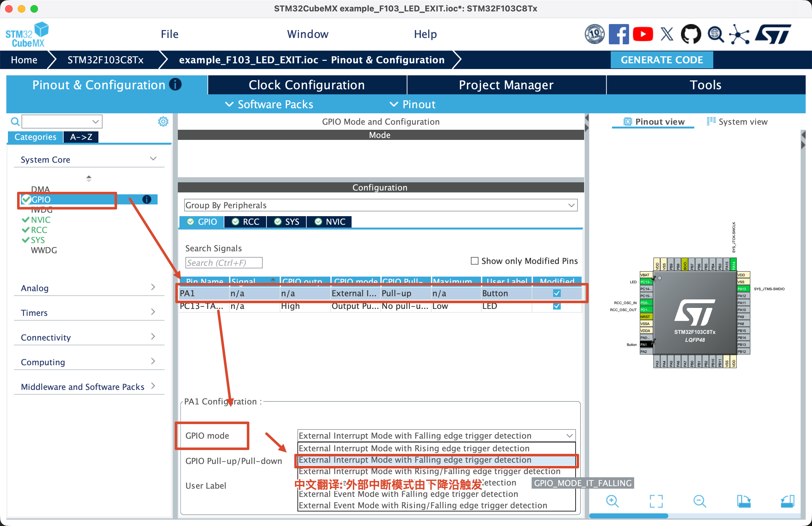Expand Middleware and Software Packs
The width and height of the screenshot is (812, 526).
pos(153,386)
